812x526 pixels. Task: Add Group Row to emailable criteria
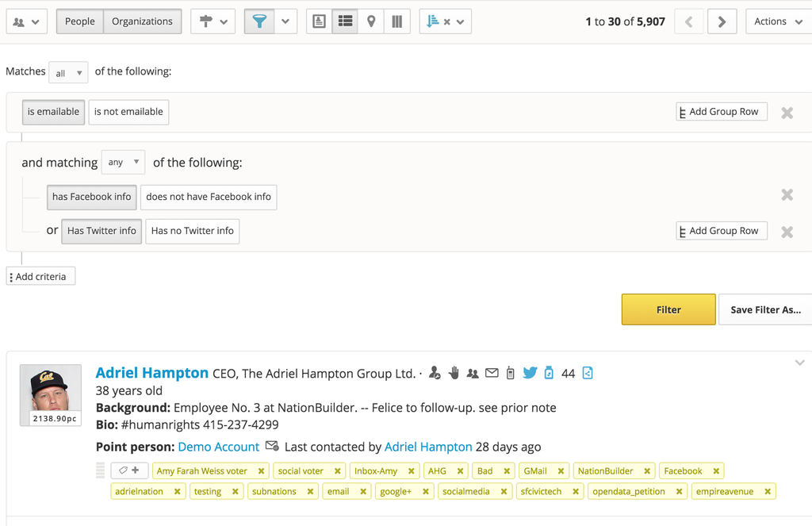(x=722, y=112)
